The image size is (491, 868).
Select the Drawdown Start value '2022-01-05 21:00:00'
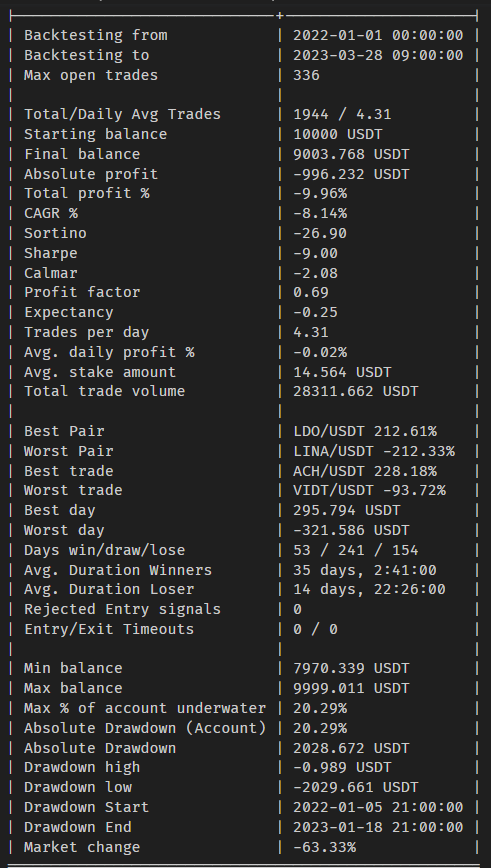pyautogui.click(x=378, y=808)
